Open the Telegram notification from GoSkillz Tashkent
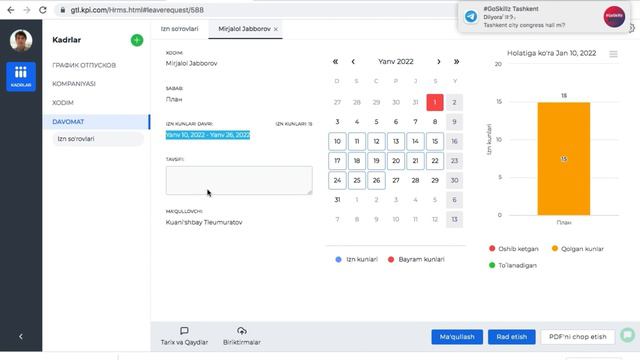 click(x=544, y=17)
